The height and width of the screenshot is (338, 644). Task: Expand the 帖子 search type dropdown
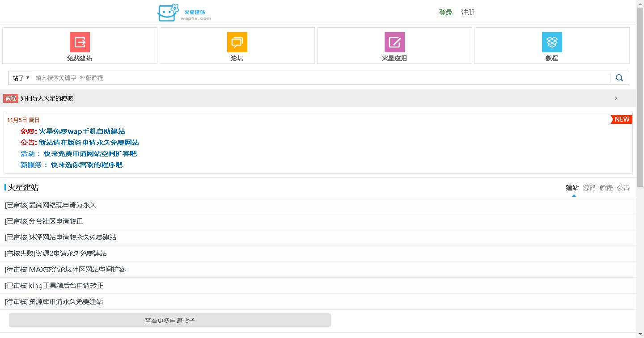pyautogui.click(x=21, y=78)
